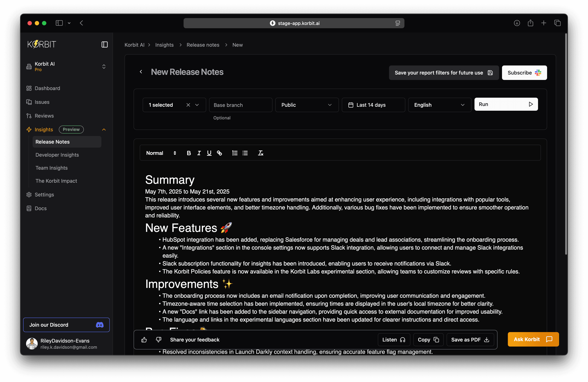Click the Save as PDF button
Image resolution: width=588 pixels, height=382 pixels.
(x=470, y=340)
